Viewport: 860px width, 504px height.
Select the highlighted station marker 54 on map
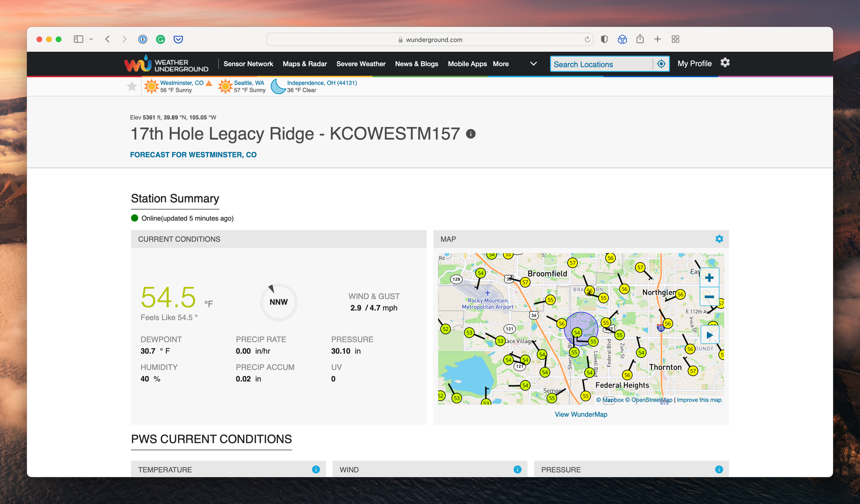577,332
